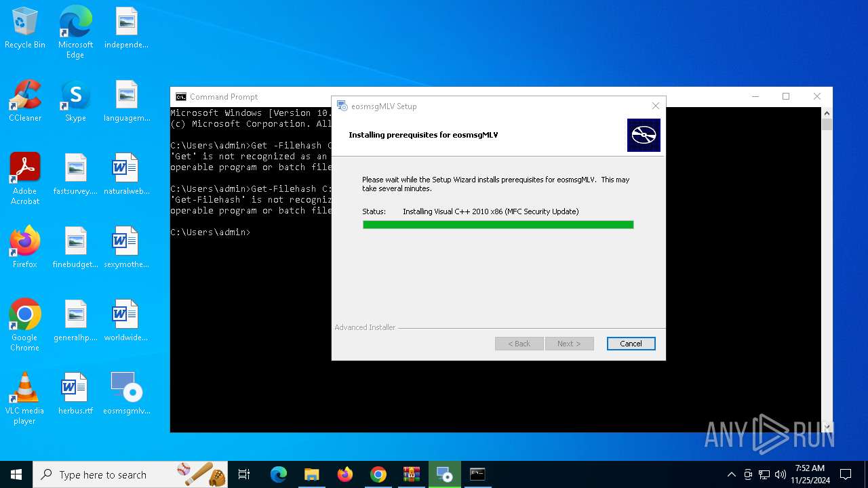Open File Explorer from the taskbar
The height and width of the screenshot is (488, 868).
point(311,474)
